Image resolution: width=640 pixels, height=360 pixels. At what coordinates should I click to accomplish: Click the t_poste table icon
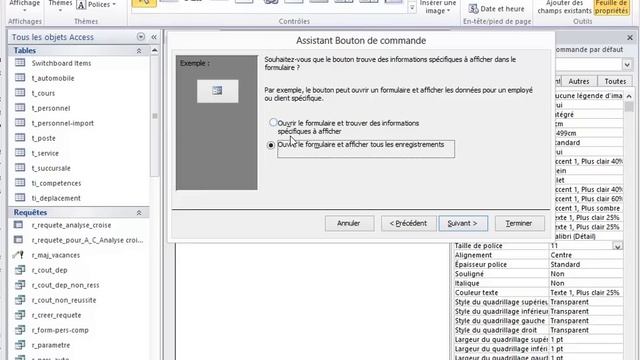coord(20,138)
